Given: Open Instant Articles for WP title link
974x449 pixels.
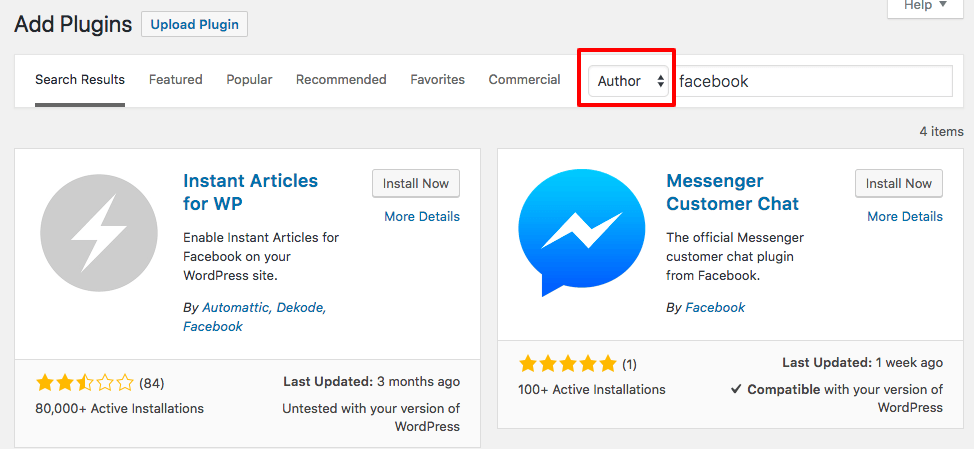Looking at the screenshot, I should click(x=250, y=192).
